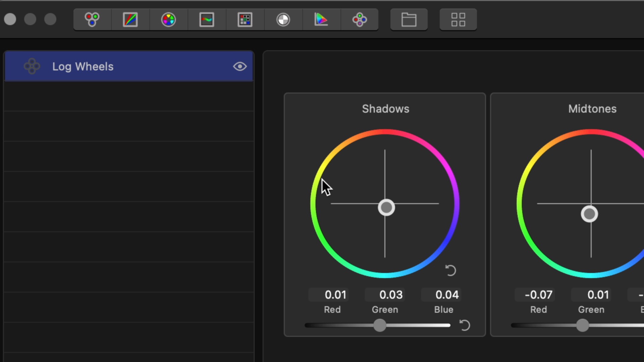Select the hue wheel tool icon
The height and width of the screenshot is (362, 644).
point(168,19)
